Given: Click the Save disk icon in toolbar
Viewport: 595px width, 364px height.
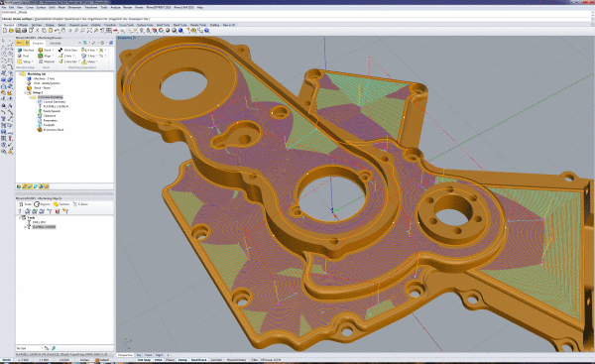Looking at the screenshot, I should 18,31.
